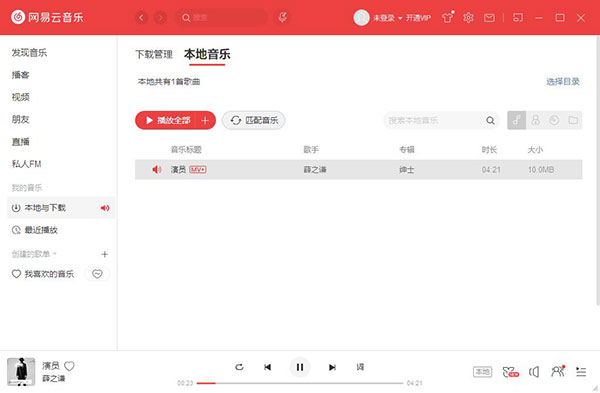Open the play queue list icon
The width and height of the screenshot is (600, 393).
click(x=581, y=372)
